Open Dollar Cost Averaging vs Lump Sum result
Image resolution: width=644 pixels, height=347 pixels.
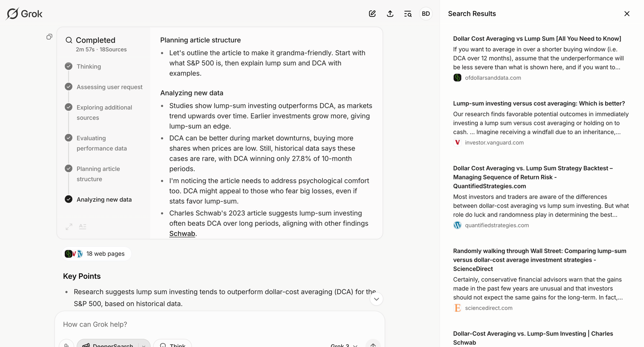pyautogui.click(x=537, y=38)
